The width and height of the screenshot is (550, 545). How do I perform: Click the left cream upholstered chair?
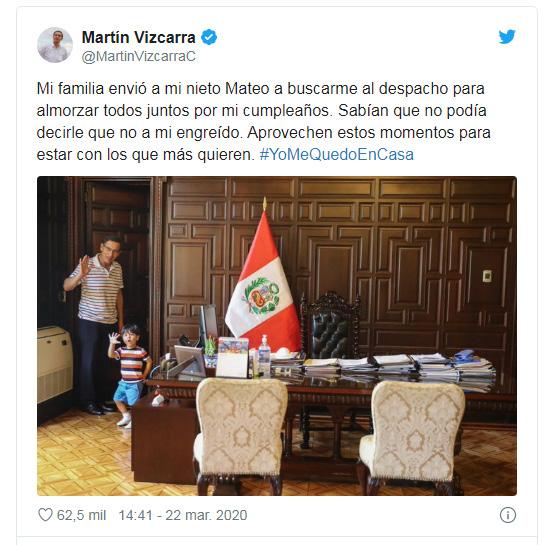pyautogui.click(x=240, y=437)
